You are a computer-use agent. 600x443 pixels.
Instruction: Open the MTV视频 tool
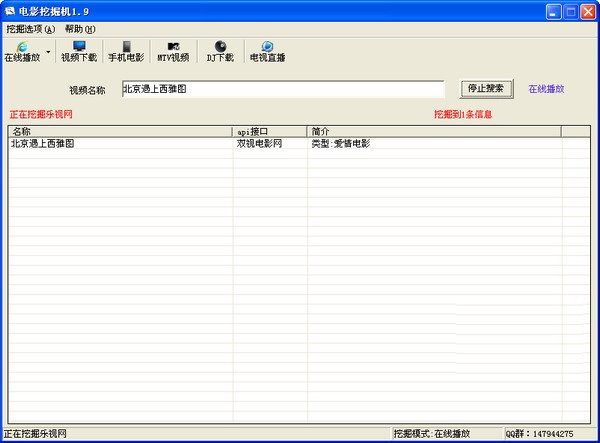[173, 51]
